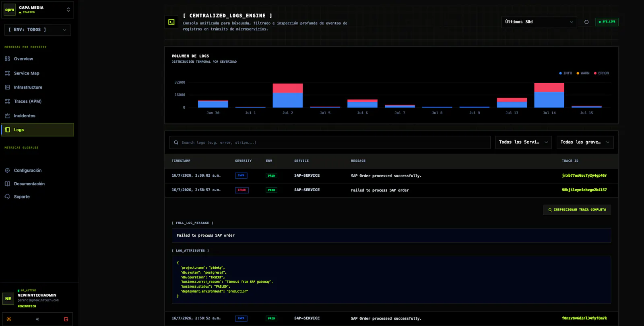This screenshot has height=326, width=644.
Task: Toggle theme with the sun icon
Action: tap(9, 319)
